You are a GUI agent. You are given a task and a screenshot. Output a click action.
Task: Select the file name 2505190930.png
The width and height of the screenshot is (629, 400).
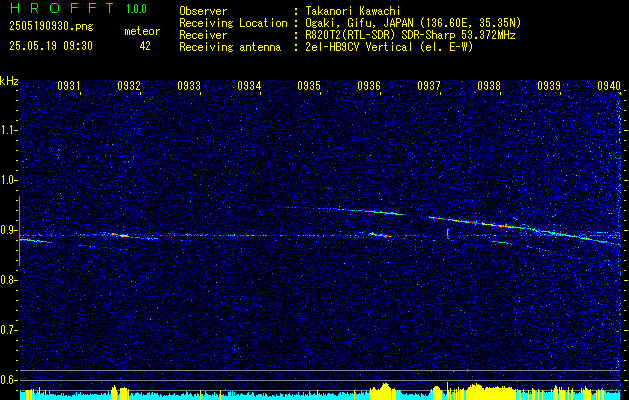click(51, 26)
